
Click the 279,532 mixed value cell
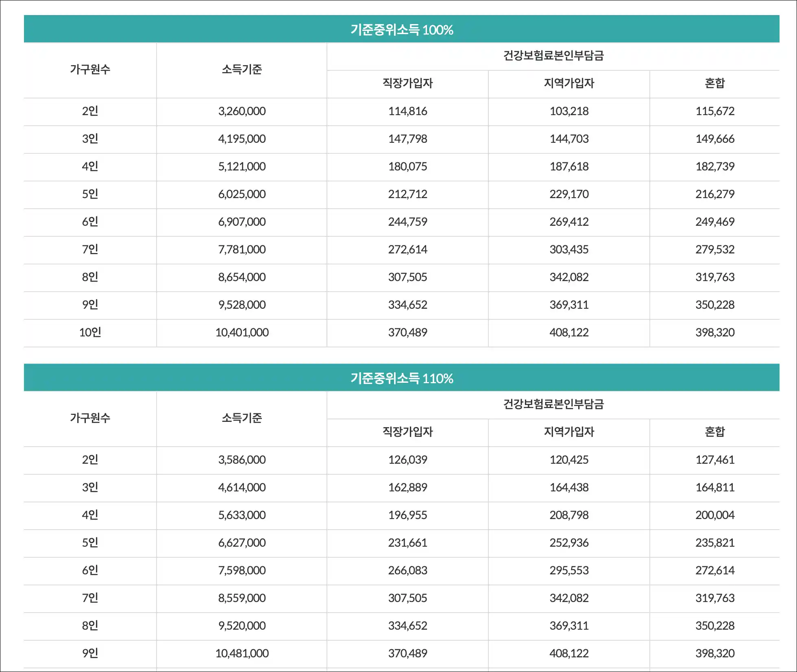(714, 249)
